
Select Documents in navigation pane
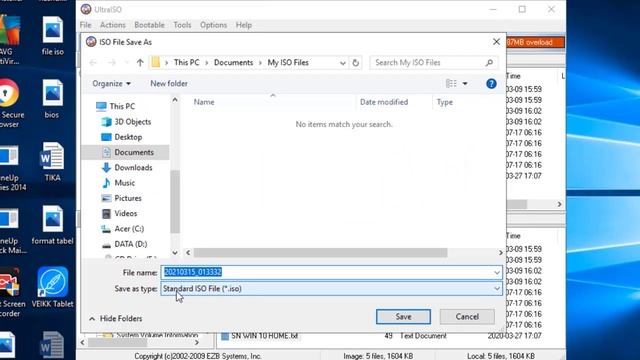(127, 152)
